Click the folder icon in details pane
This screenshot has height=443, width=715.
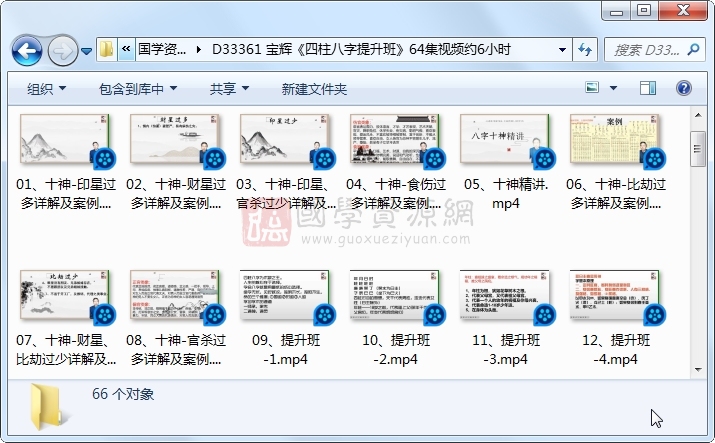[x=49, y=407]
